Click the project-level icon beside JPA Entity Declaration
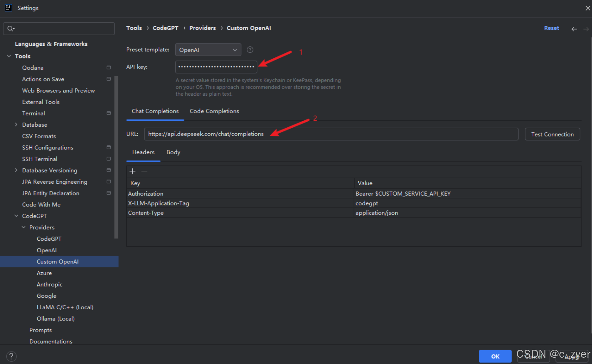 (x=109, y=193)
